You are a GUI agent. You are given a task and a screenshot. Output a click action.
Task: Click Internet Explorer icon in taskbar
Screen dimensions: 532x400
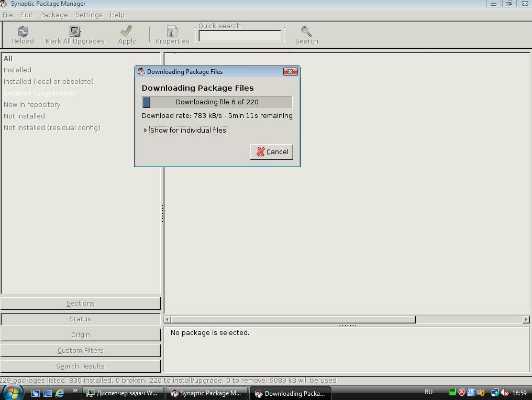pyautogui.click(x=60, y=393)
